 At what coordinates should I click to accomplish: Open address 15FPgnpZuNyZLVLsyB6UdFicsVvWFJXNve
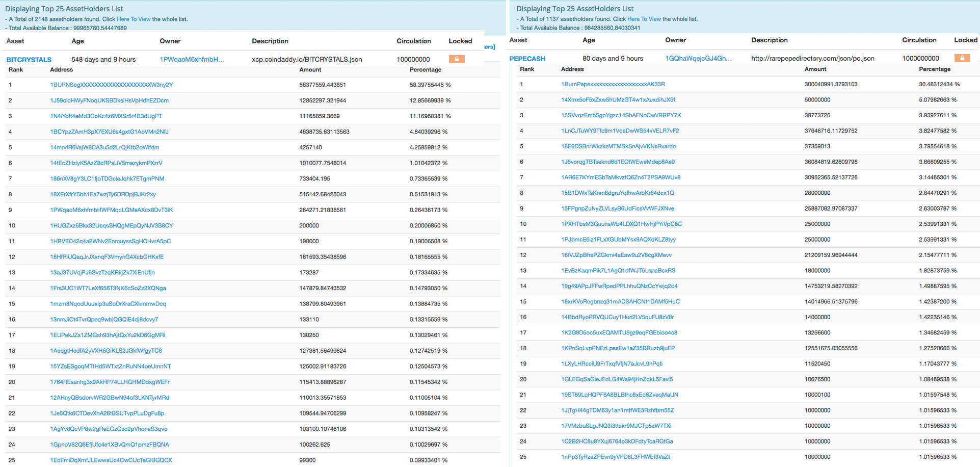pyautogui.click(x=618, y=209)
